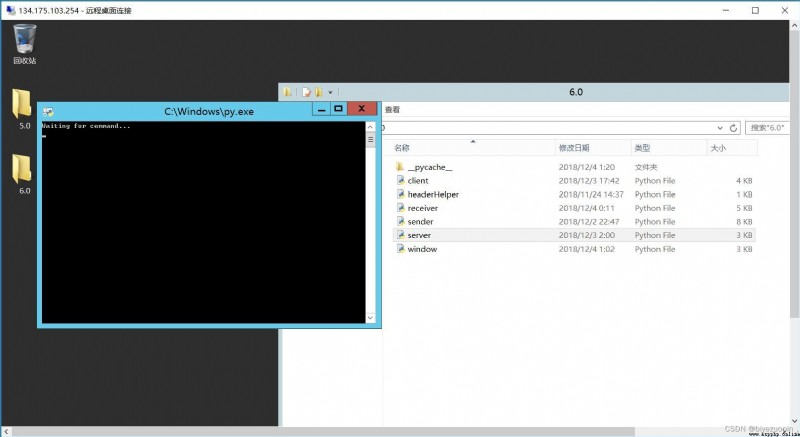Click remote desktop scrollbar left arrow
This screenshot has height=437, width=800.
coord(6,431)
